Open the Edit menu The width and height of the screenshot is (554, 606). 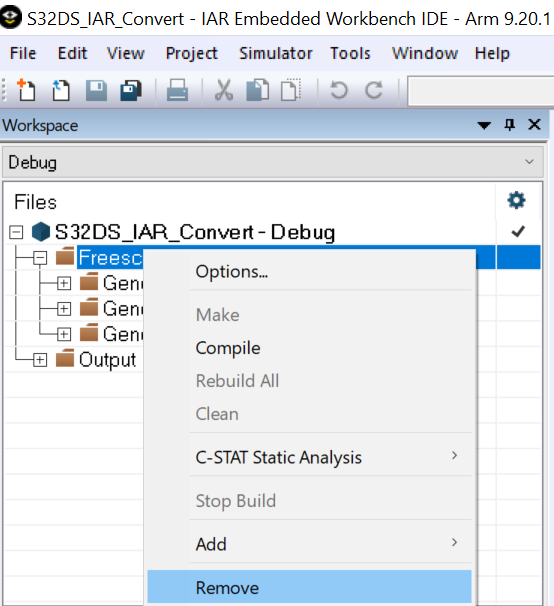(x=72, y=53)
